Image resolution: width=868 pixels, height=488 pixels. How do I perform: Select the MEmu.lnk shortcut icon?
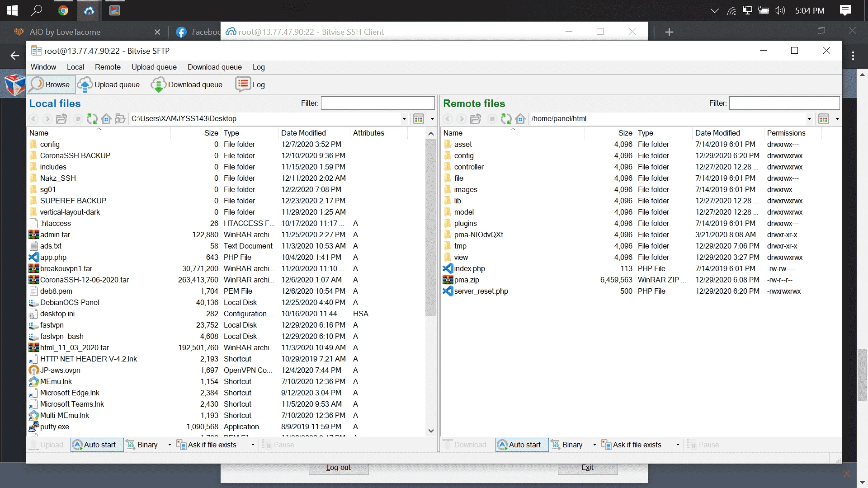34,381
